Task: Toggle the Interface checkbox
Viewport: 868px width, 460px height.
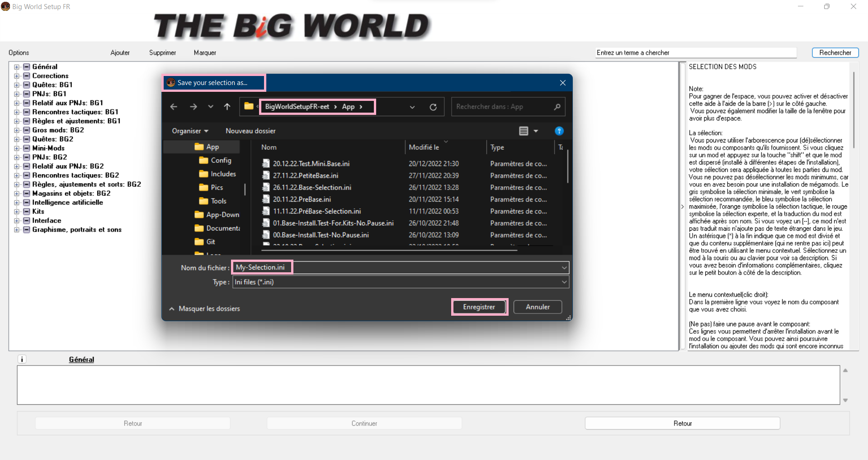Action: point(26,221)
